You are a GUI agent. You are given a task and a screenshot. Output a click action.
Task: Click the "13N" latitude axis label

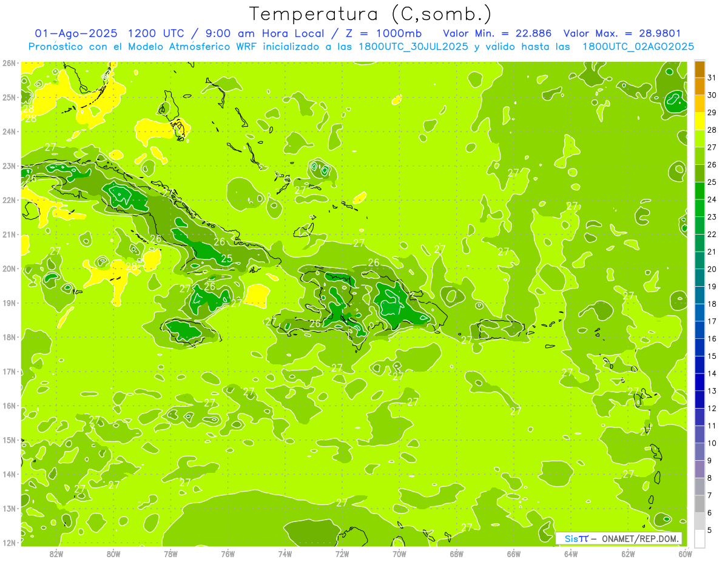pos(8,508)
